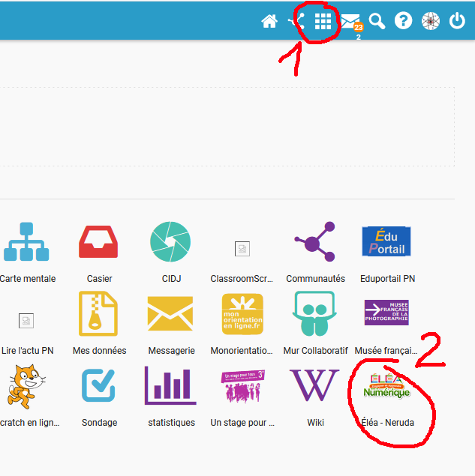Viewport: 475px width, 476px height.
Task: Click the Monorientation app label
Action: point(242,350)
